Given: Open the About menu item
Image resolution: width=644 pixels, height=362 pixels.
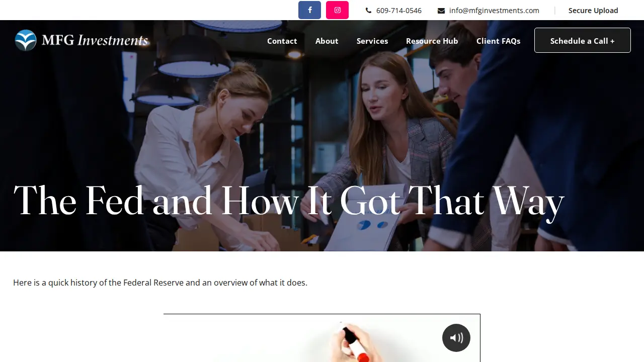Looking at the screenshot, I should point(327,41).
